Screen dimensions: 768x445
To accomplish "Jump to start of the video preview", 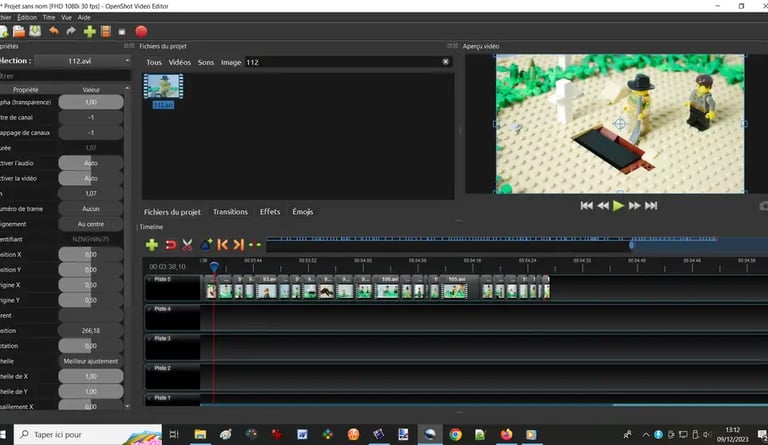I will tap(586, 206).
